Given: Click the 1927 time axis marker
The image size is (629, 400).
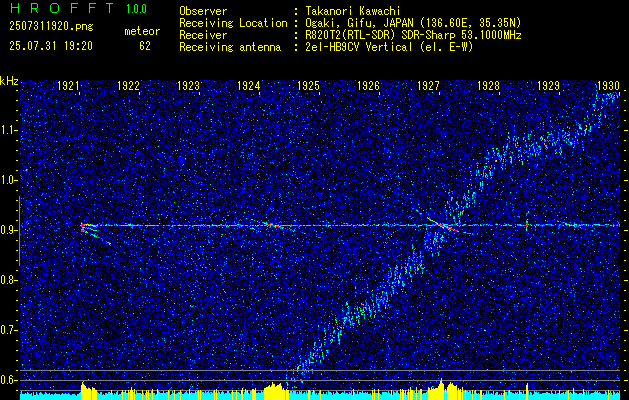Looking at the screenshot, I should pos(428,85).
